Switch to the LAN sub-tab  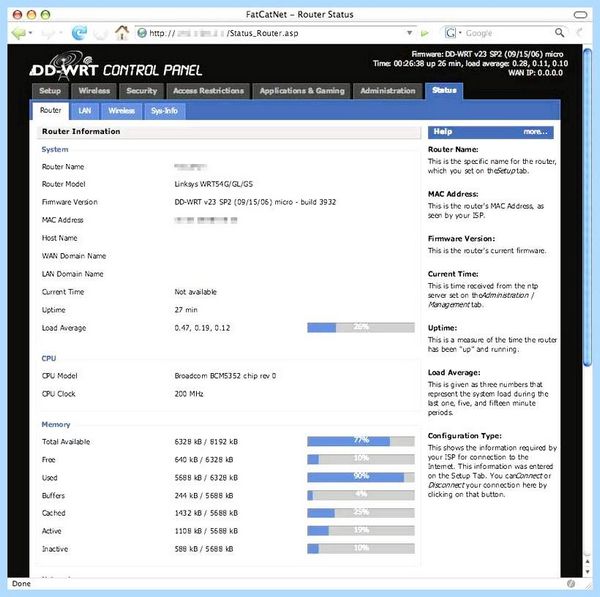click(85, 111)
